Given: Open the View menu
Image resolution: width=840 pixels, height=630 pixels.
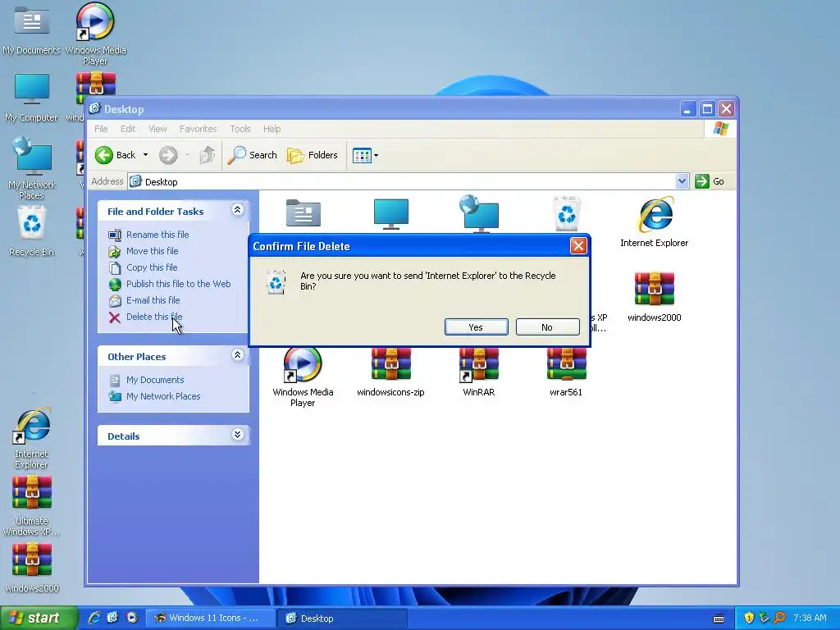Looking at the screenshot, I should point(157,129).
